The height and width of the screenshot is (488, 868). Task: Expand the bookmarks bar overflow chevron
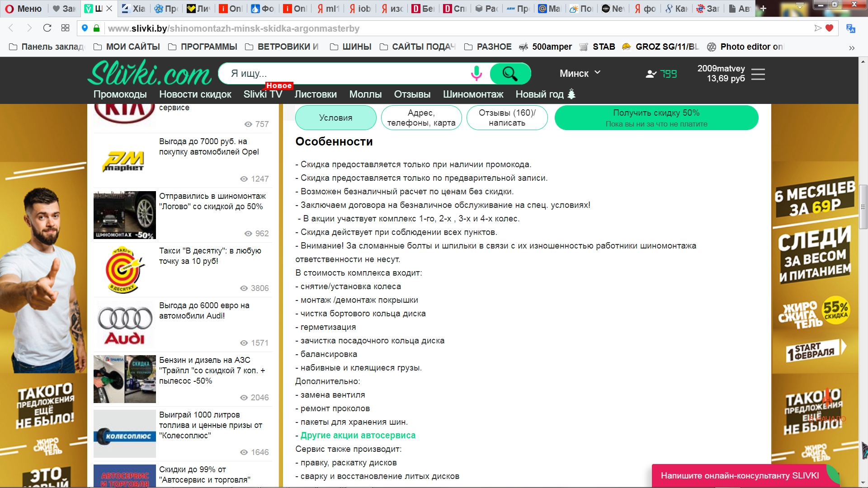[852, 47]
